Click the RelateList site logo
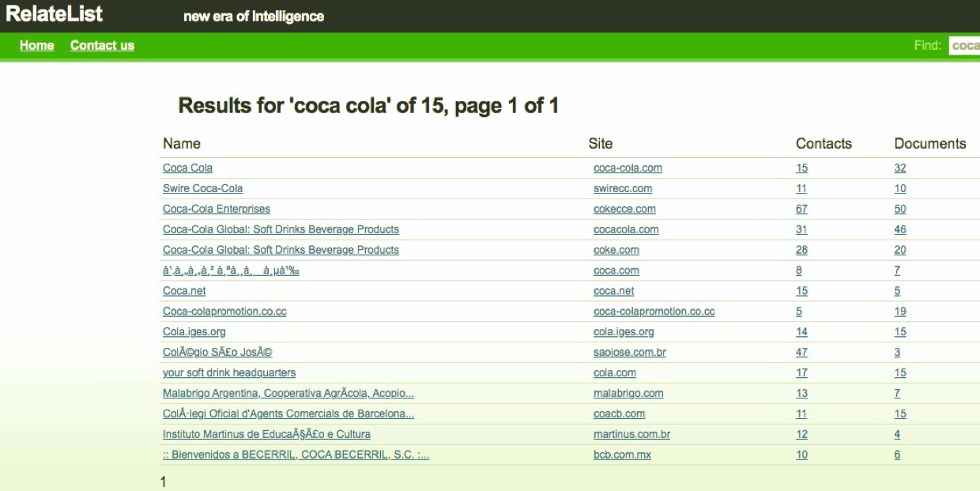This screenshot has width=980, height=491. [x=55, y=14]
